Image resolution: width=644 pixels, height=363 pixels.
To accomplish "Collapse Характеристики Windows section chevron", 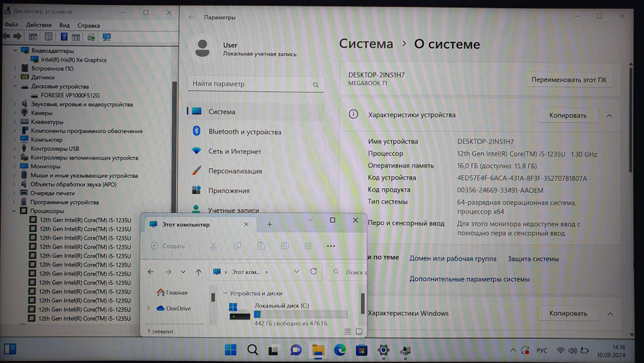I will point(610,314).
